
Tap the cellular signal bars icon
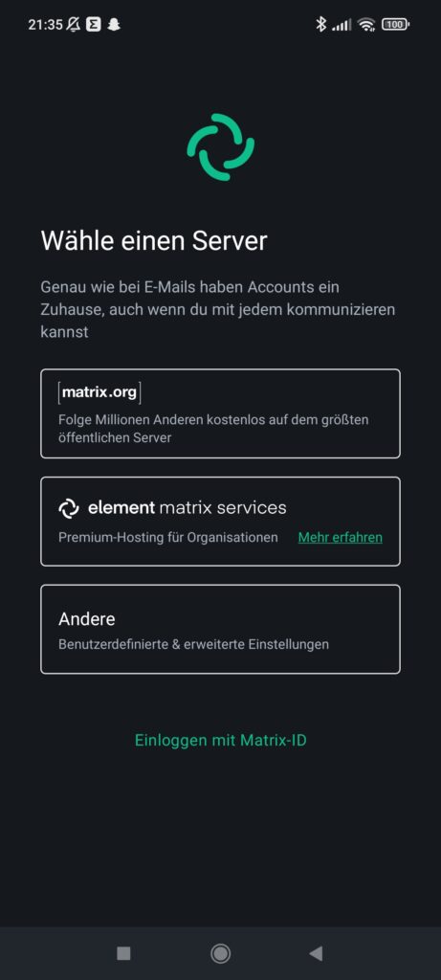pos(342,25)
